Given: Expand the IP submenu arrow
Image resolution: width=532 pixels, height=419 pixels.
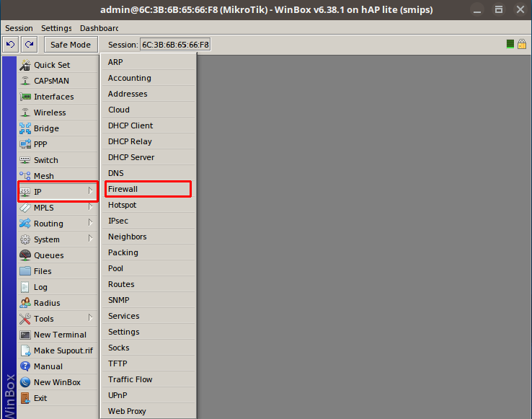Looking at the screenshot, I should point(90,191).
